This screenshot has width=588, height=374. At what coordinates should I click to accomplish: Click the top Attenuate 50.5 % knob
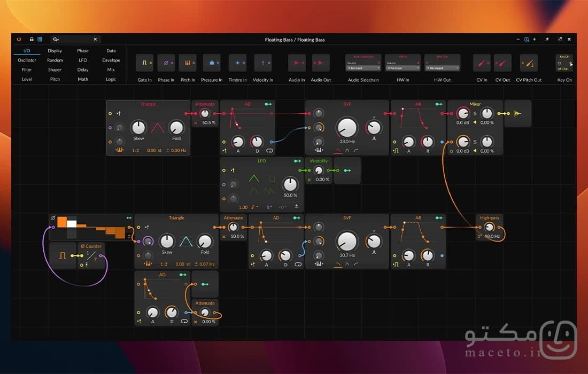[205, 113]
